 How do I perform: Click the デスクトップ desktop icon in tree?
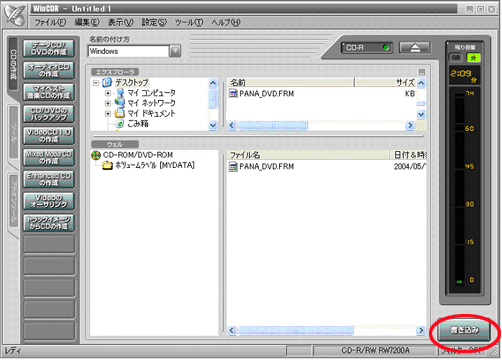[x=107, y=82]
